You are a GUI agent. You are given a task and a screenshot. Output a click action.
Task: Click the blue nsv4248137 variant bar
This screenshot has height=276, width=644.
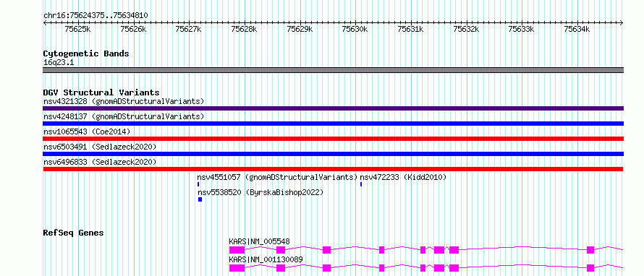[333, 124]
